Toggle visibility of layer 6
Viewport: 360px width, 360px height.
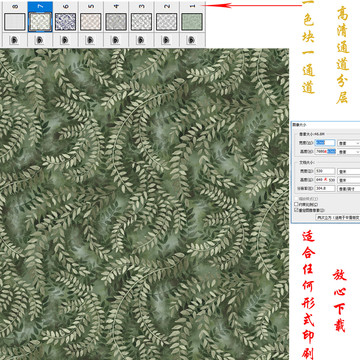tap(65, 40)
